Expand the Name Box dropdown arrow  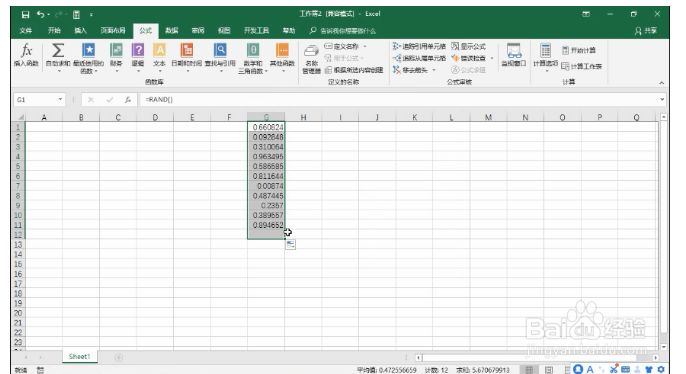60,100
